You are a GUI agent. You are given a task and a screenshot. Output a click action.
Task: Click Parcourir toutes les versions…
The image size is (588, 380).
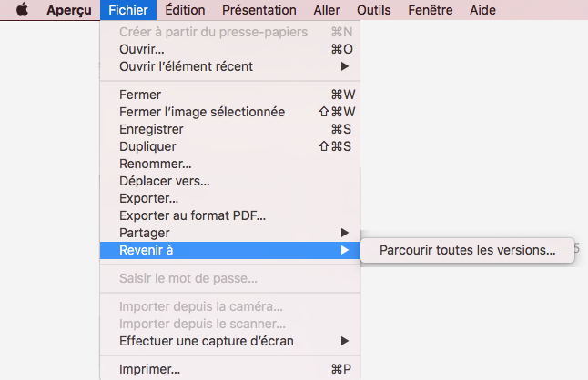(x=467, y=250)
